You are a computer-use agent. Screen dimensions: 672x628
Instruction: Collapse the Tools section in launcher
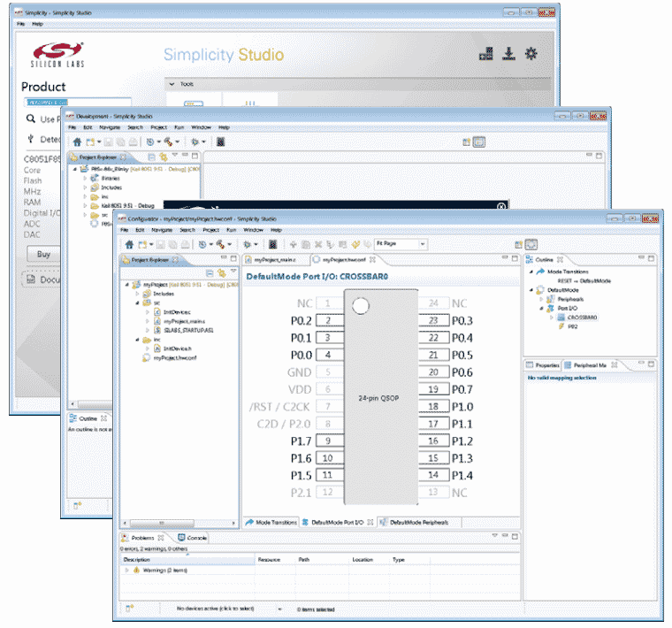[x=171, y=83]
